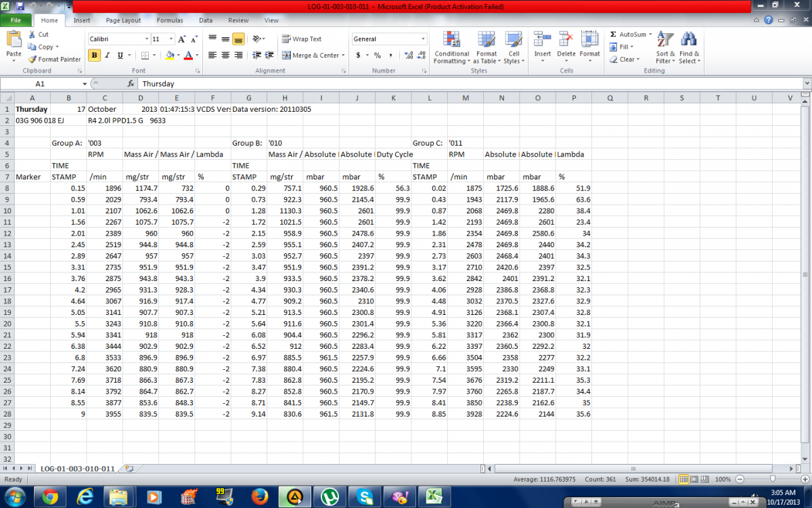Toggle Top Align for cells
The width and height of the screenshot is (812, 508).
pyautogui.click(x=212, y=39)
